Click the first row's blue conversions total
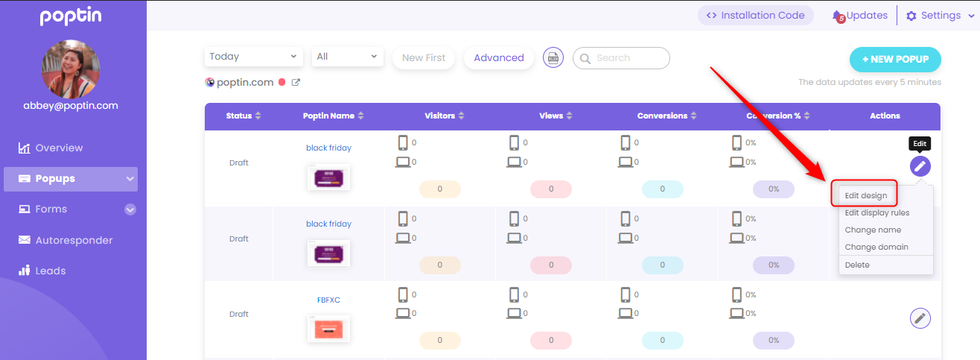 663,189
